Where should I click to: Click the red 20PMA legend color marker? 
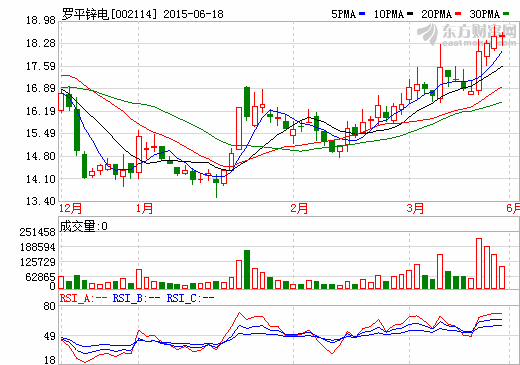point(458,14)
